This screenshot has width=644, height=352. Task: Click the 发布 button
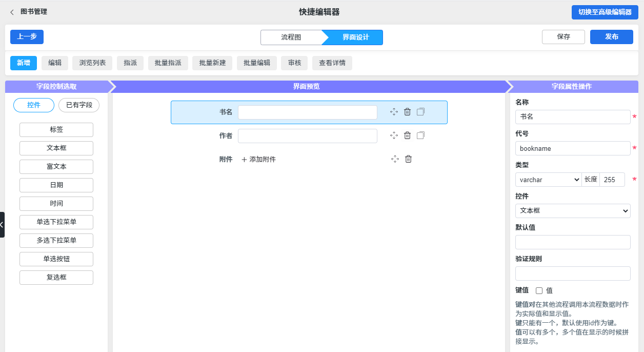coord(611,37)
